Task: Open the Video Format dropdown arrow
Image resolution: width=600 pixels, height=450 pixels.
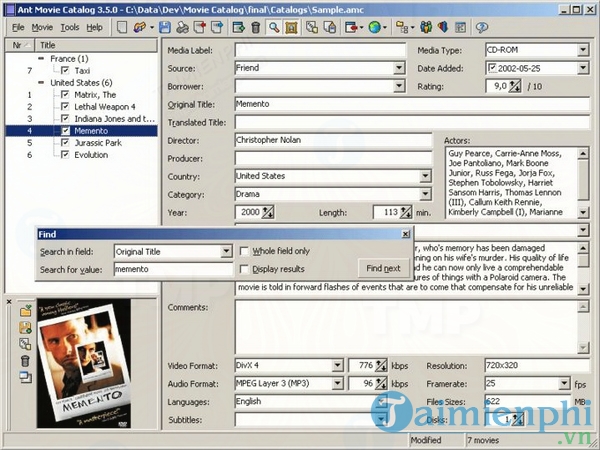Action: (x=337, y=365)
